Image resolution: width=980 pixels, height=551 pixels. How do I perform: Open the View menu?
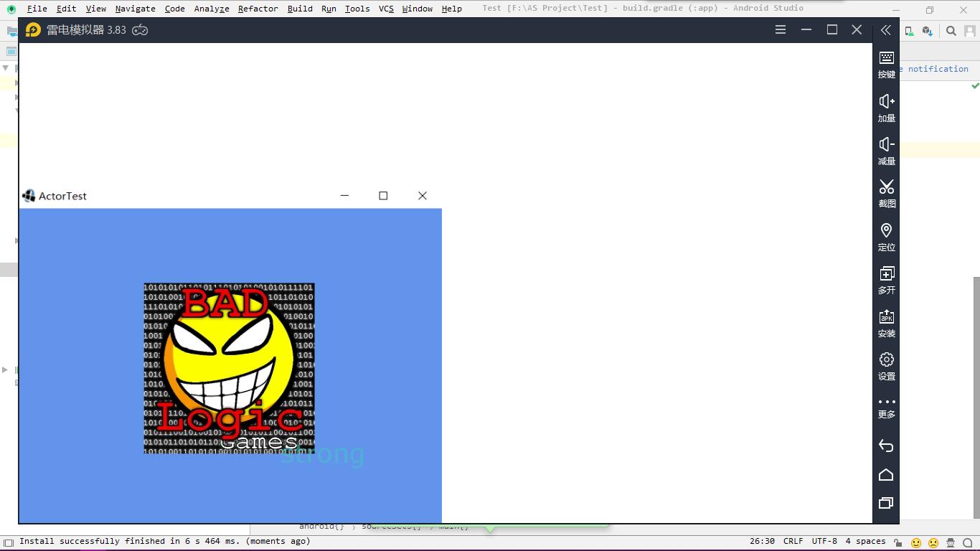(x=95, y=9)
